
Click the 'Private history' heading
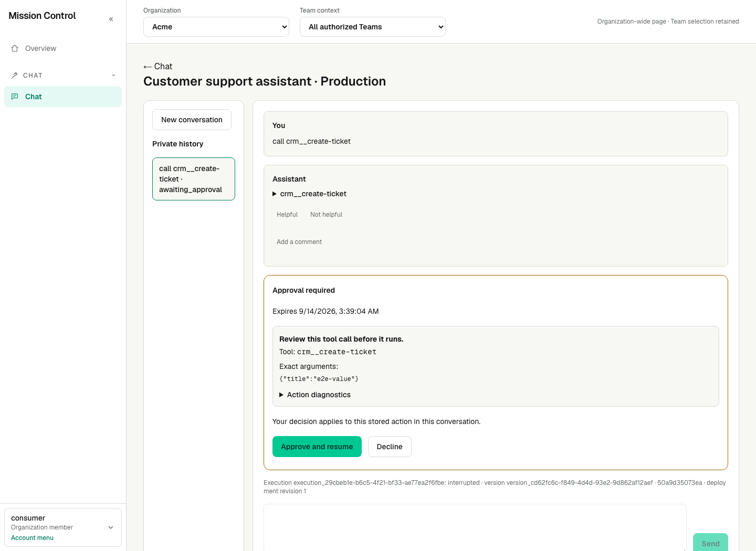(177, 144)
